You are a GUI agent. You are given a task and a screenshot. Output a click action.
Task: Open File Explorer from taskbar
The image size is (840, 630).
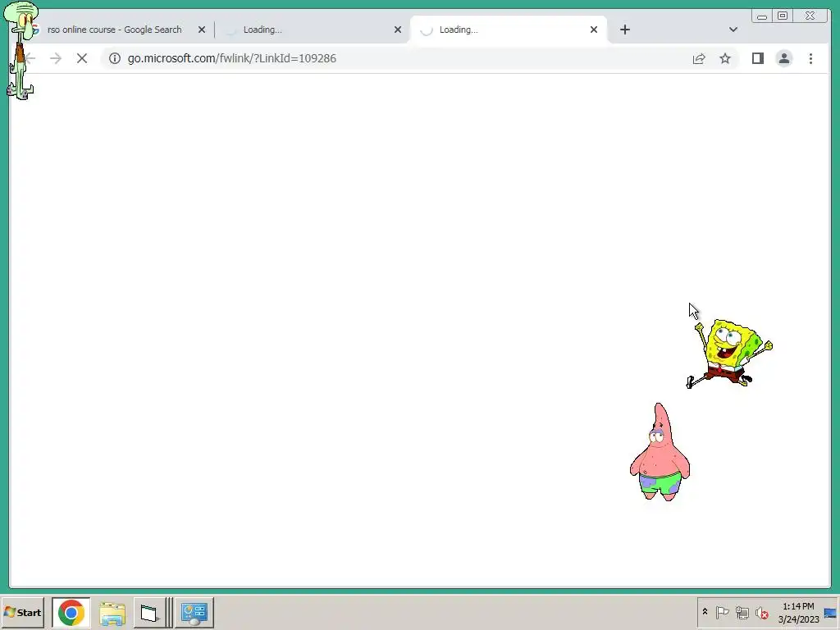pyautogui.click(x=112, y=612)
